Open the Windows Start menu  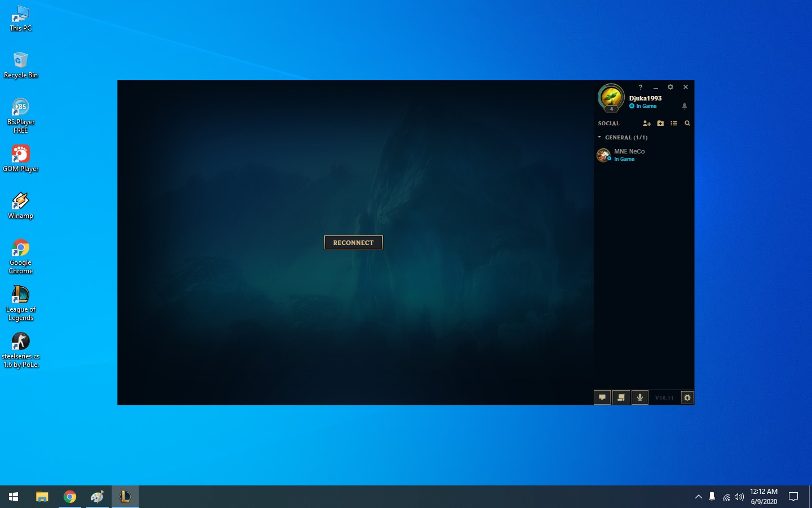(14, 497)
